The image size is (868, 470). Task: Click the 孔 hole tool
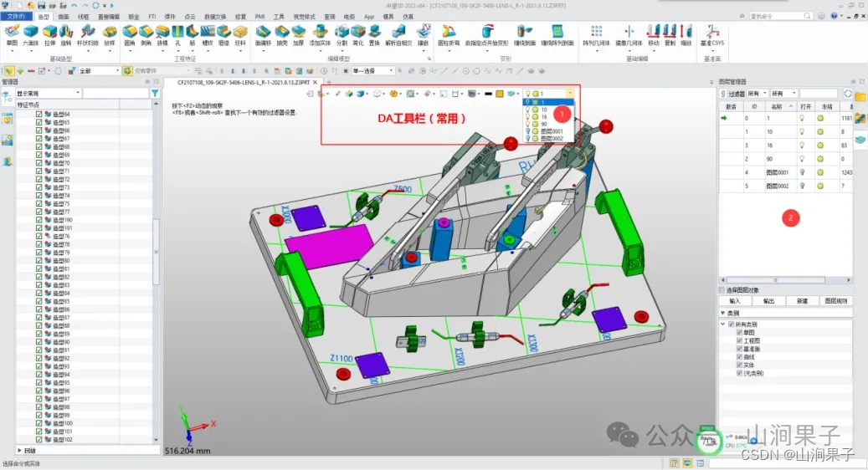point(177,35)
